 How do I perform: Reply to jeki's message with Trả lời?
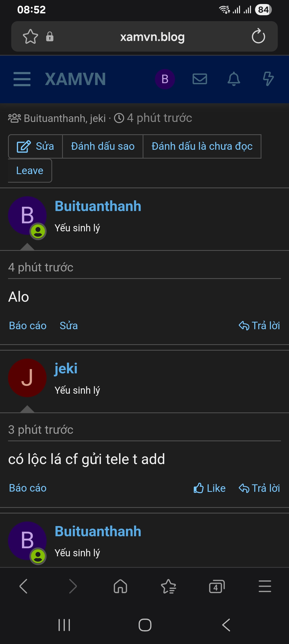click(x=259, y=488)
